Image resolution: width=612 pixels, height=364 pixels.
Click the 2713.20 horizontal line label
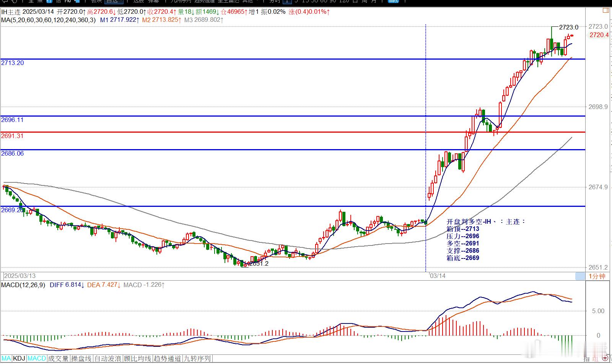tap(12, 63)
